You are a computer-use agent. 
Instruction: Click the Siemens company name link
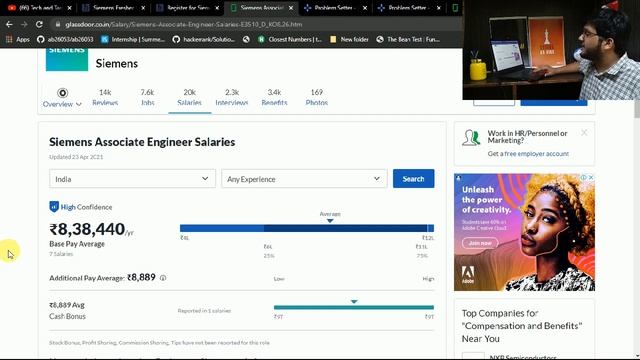tap(117, 63)
